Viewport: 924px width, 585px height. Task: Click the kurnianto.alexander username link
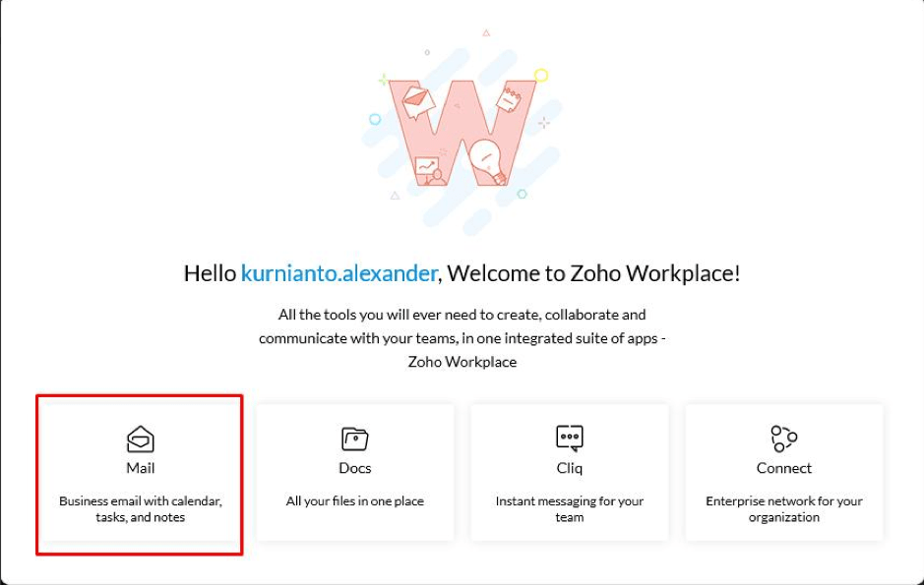pos(339,273)
